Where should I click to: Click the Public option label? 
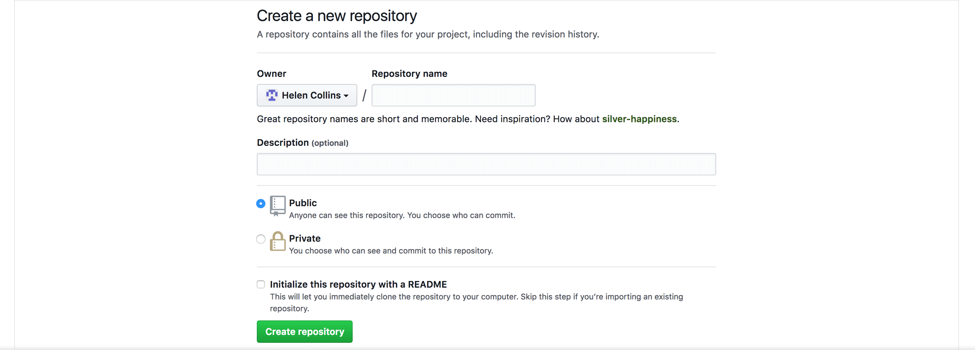pos(303,203)
